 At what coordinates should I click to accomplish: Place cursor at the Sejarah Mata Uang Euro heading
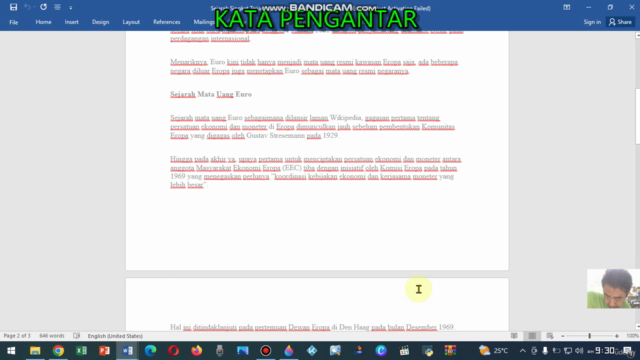point(211,94)
